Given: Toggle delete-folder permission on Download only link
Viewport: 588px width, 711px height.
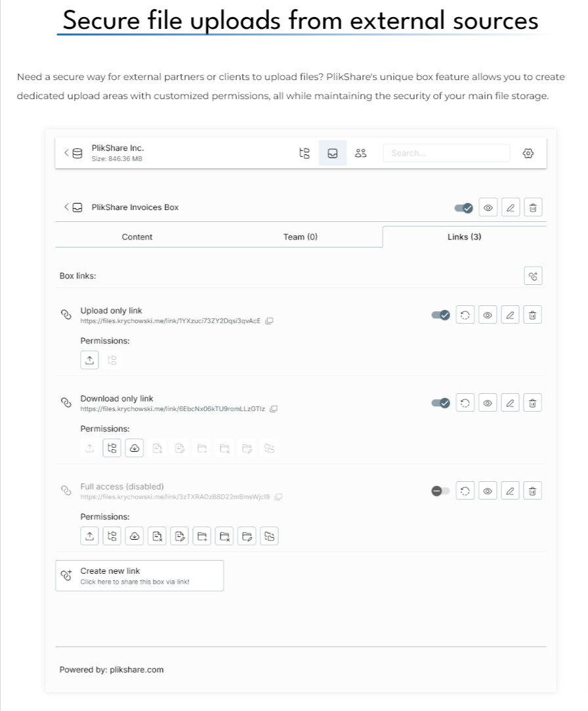Looking at the screenshot, I should (224, 448).
